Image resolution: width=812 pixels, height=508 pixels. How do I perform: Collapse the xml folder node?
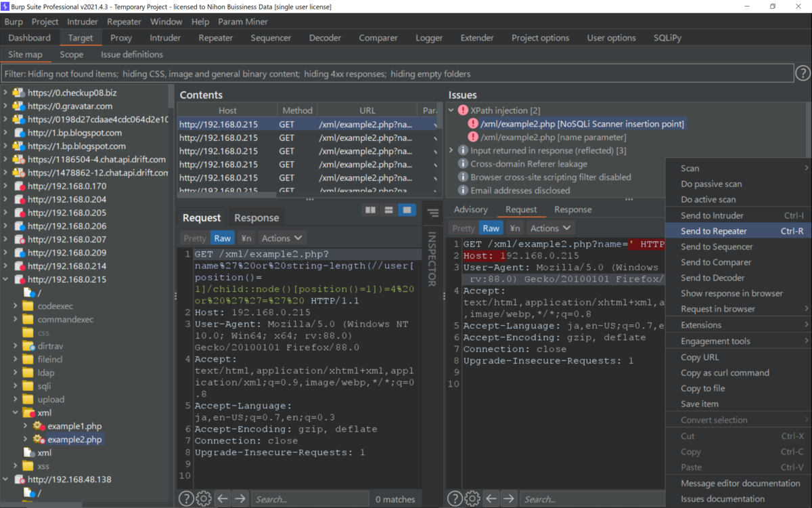pyautogui.click(x=16, y=412)
